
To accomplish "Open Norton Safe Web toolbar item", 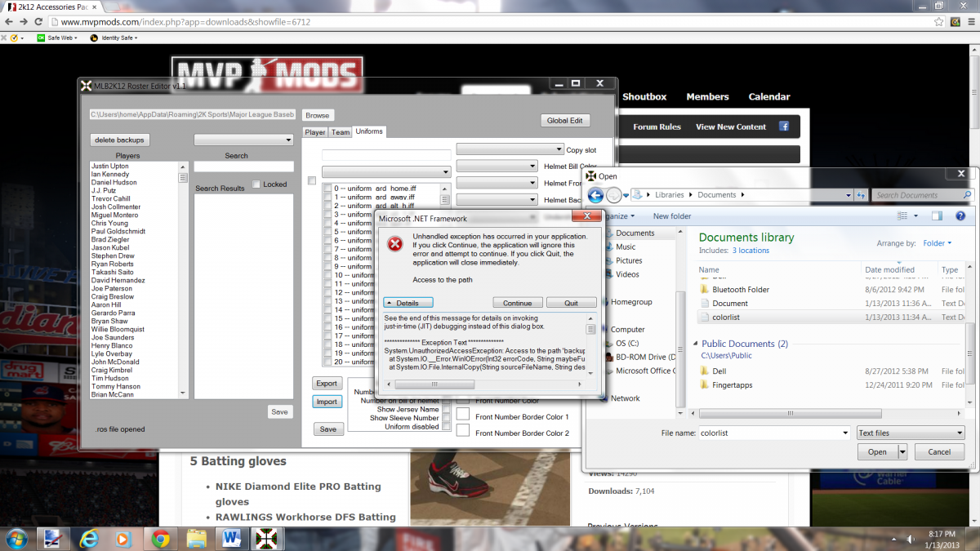I will click(x=59, y=38).
